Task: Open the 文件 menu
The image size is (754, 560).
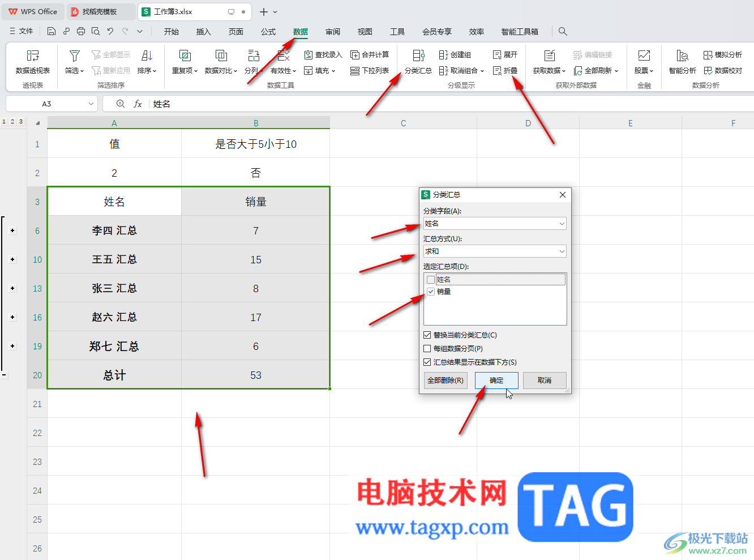Action: [22, 31]
